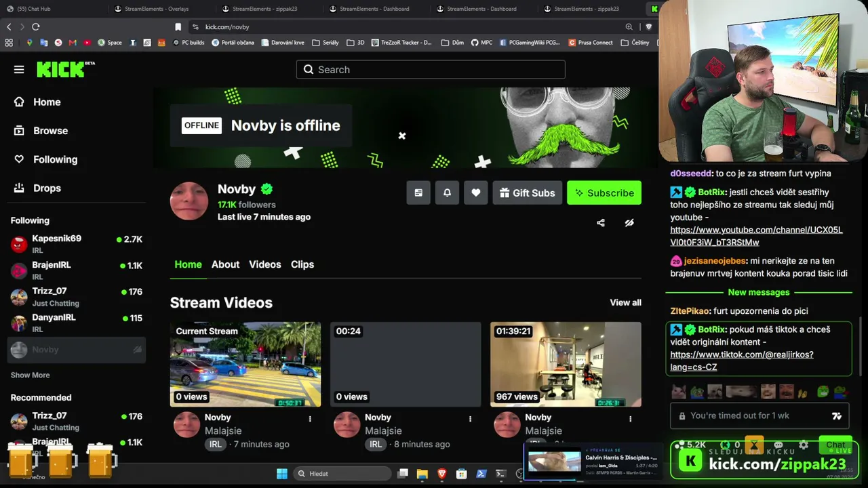Image resolution: width=868 pixels, height=488 pixels.
Task: Open the Windows Start menu
Action: [282, 474]
